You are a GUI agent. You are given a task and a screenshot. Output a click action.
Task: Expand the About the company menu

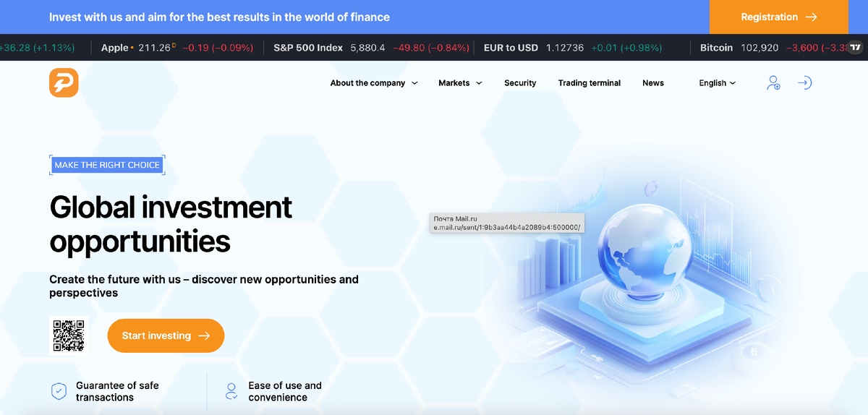pyautogui.click(x=374, y=83)
